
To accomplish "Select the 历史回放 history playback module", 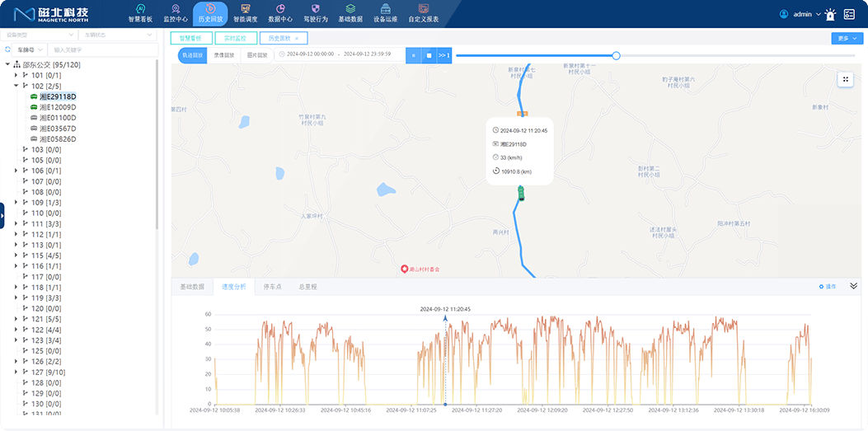I will (x=210, y=14).
